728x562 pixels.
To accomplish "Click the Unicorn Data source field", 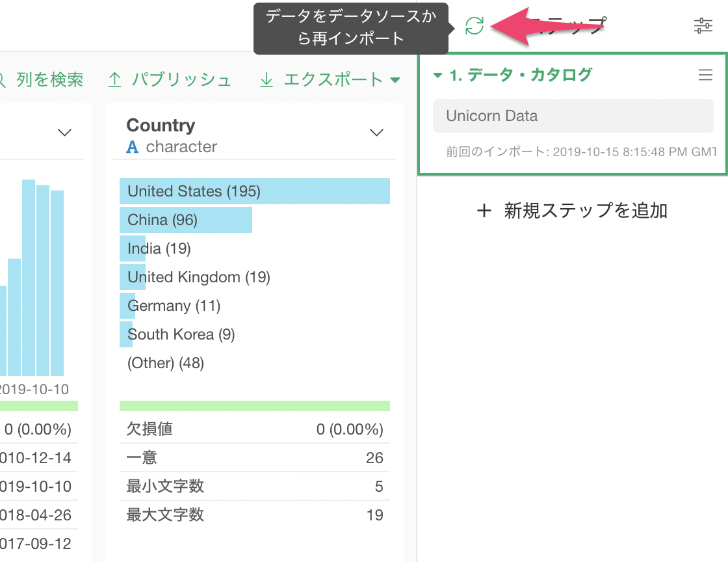I will (573, 116).
